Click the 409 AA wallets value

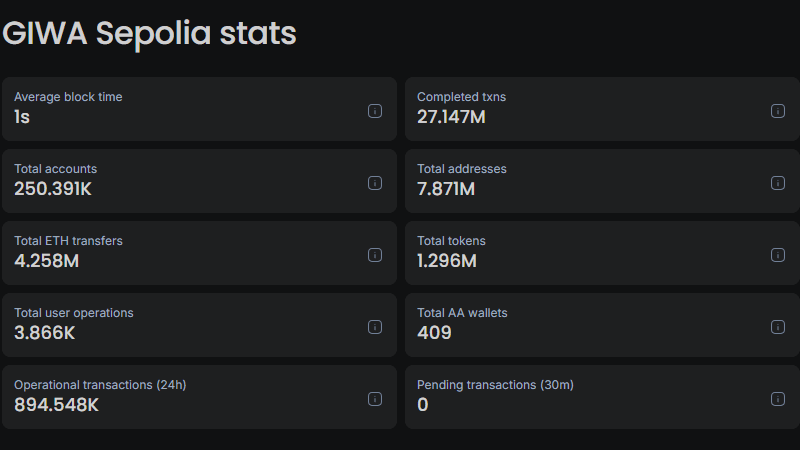[434, 333]
